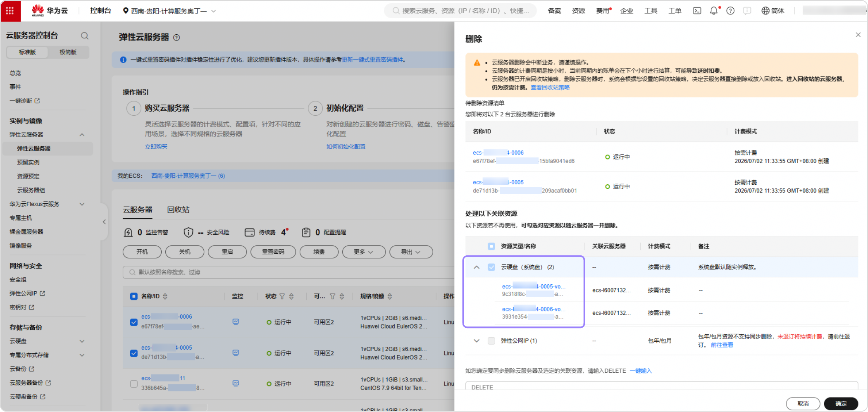Screen dimensions: 868x412
Task: Switch console to 极简版 mode
Action: click(68, 52)
